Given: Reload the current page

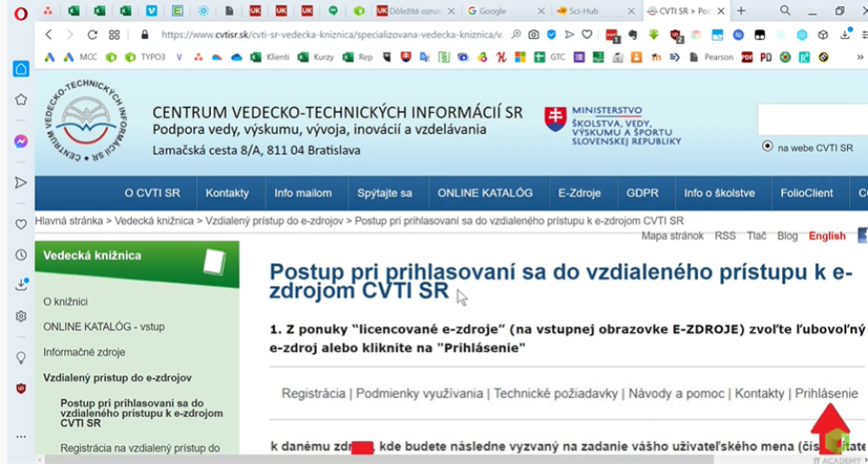Looking at the screenshot, I should coord(92,35).
